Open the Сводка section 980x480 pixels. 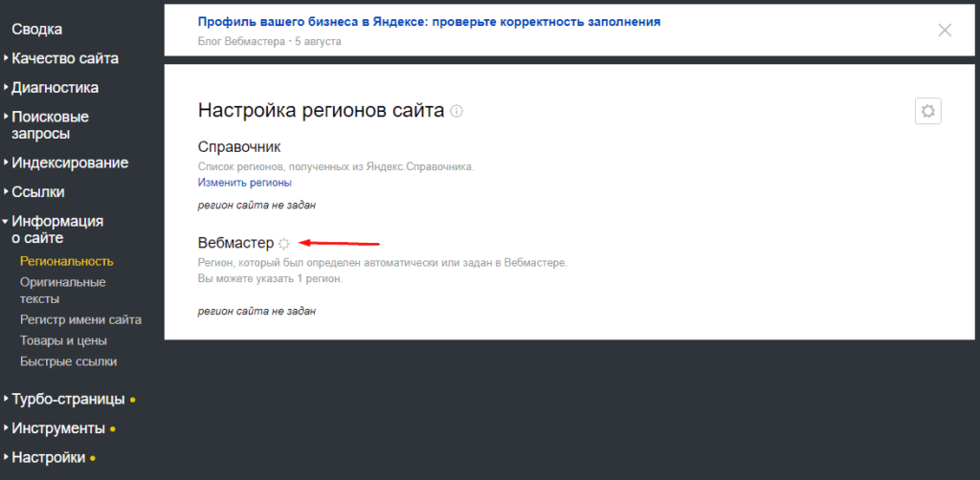(37, 30)
